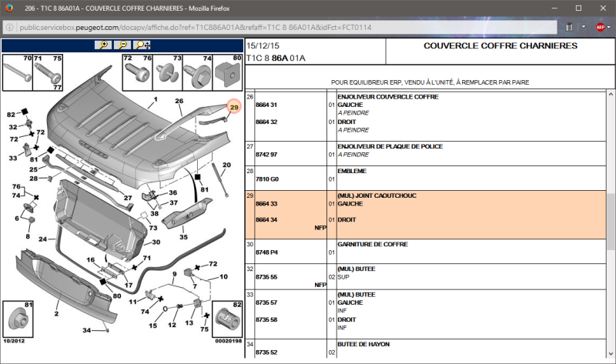Click part number 8735 58

coord(266,319)
